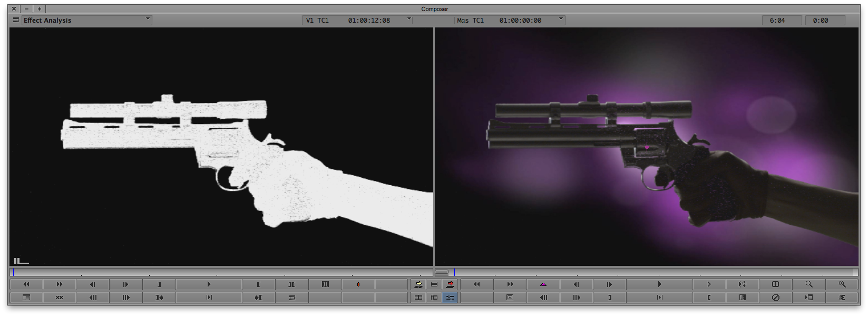Screen dimensions: 868x316
Task: Set Mark Out in source monitor top row
Action: click(x=159, y=284)
